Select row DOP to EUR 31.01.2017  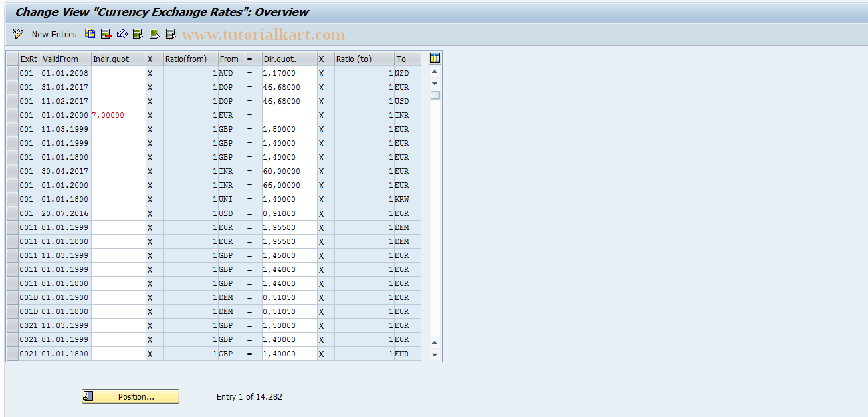pyautogui.click(x=13, y=87)
